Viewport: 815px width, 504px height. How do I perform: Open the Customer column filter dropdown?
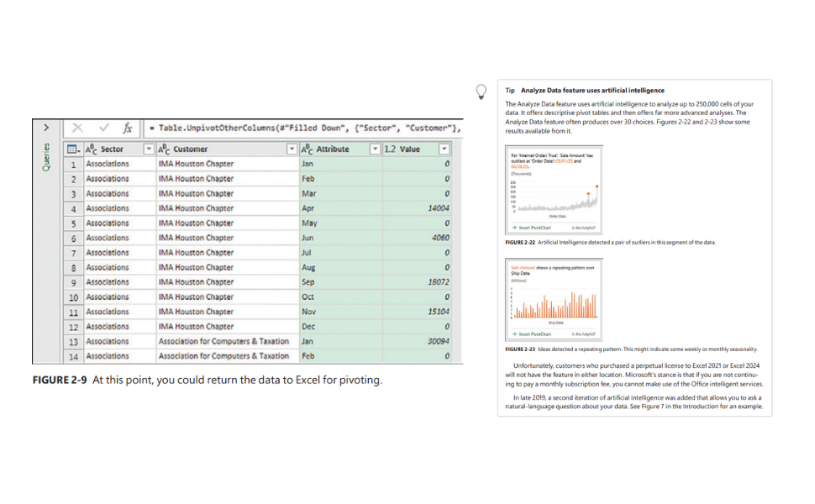pos(292,148)
